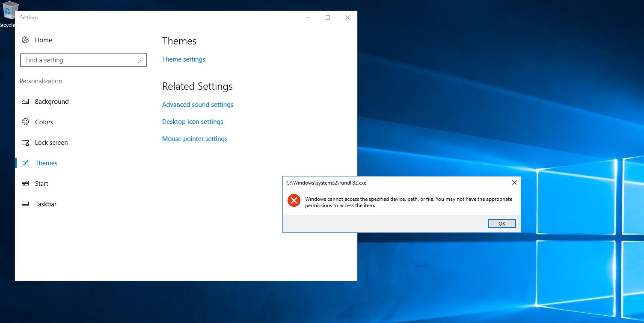Click the Background picture icon in sidebar
Image resolution: width=644 pixels, height=323 pixels.
26,101
